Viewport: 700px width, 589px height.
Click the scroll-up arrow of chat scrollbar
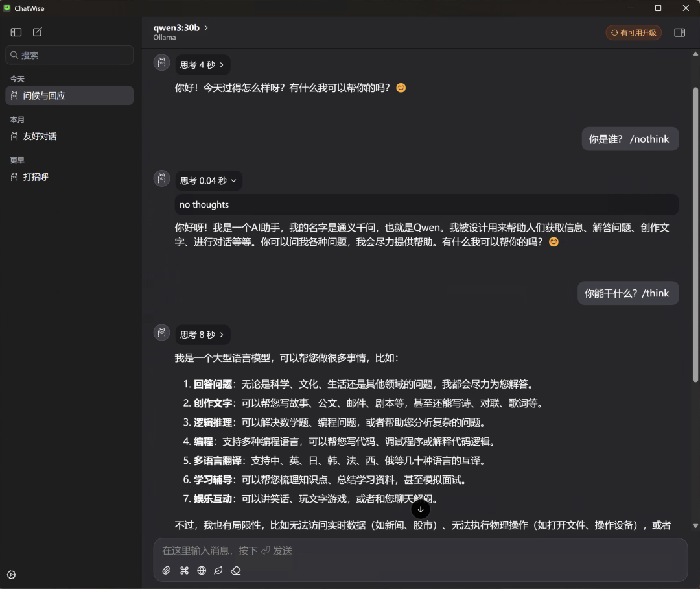[x=695, y=54]
